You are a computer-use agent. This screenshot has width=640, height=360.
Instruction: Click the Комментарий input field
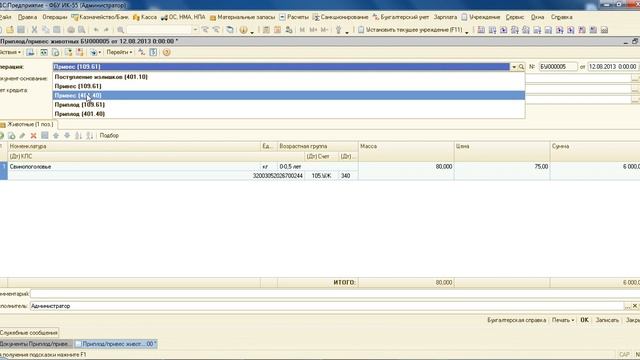click(335, 293)
